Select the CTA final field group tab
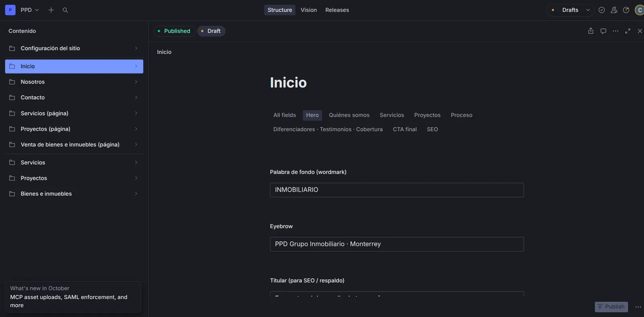The height and width of the screenshot is (317, 644). (405, 129)
